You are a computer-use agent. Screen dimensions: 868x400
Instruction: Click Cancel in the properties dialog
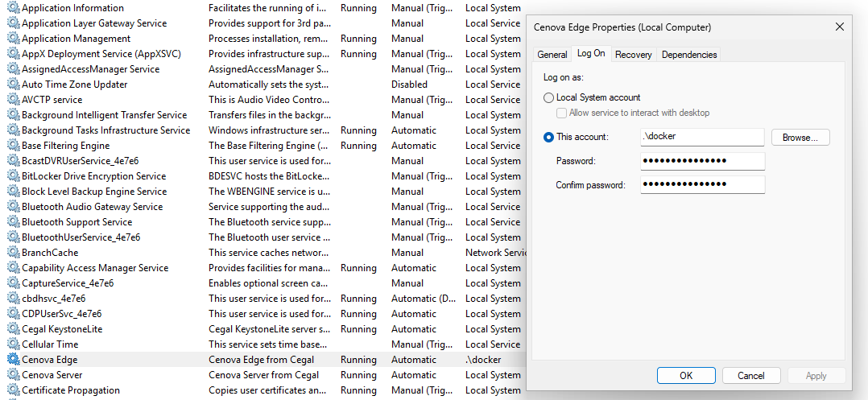pos(751,376)
